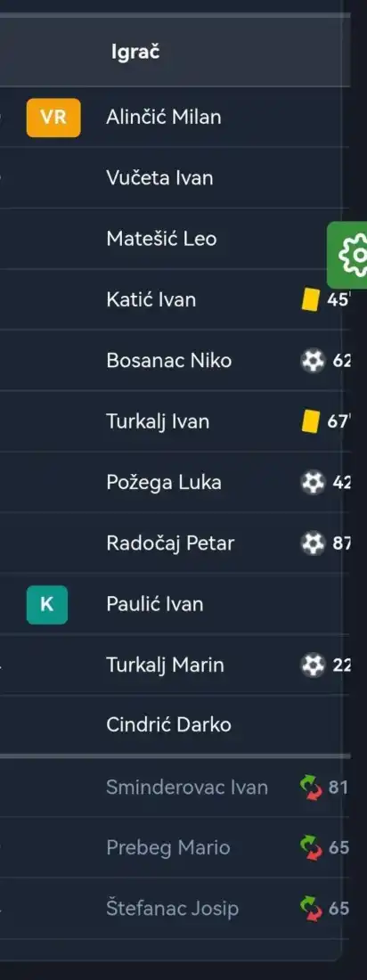Click the goal ball icon for Bosanac Niko
367x980 pixels.
pos(314,361)
